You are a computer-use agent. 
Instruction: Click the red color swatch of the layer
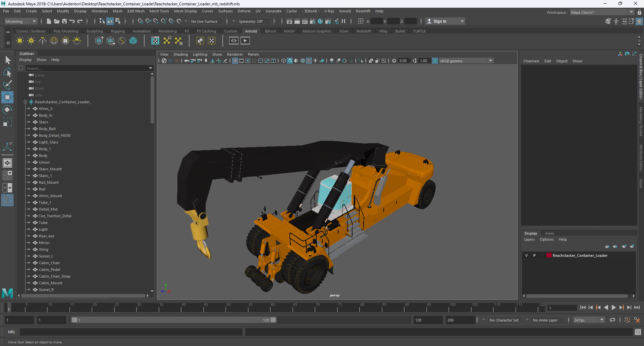tap(549, 255)
